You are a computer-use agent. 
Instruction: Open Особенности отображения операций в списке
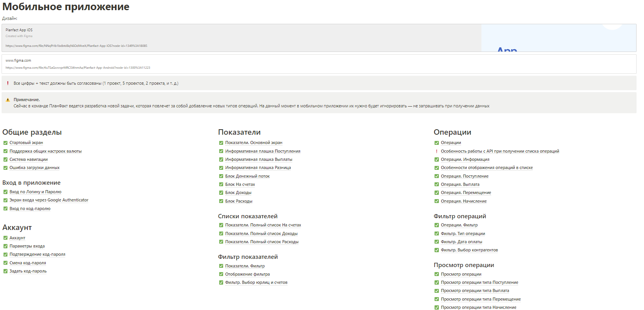pos(487,168)
